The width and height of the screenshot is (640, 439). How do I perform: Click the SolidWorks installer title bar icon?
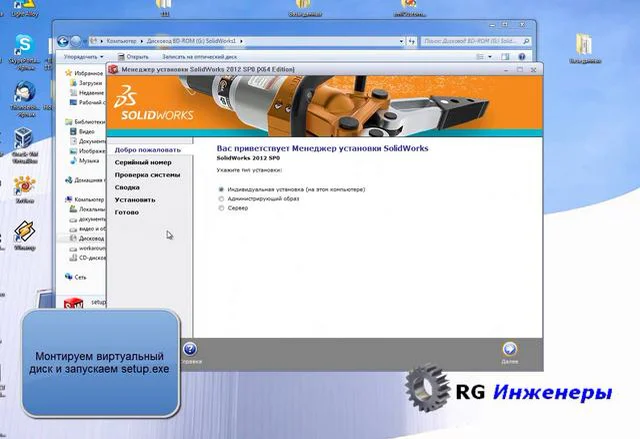pyautogui.click(x=113, y=69)
